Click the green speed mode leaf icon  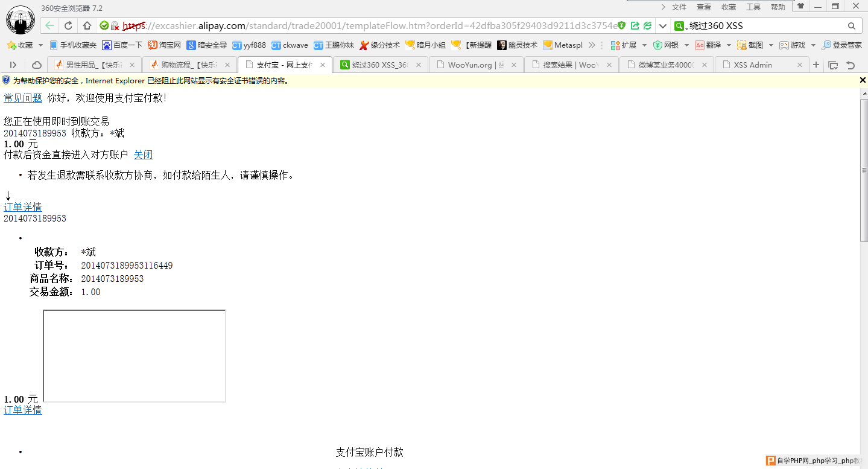tap(647, 25)
